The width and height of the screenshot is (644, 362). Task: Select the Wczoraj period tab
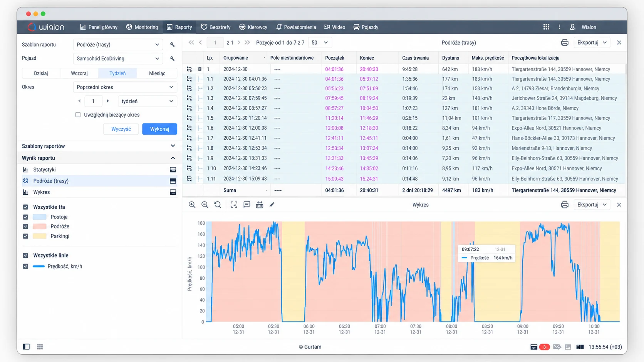coord(79,73)
